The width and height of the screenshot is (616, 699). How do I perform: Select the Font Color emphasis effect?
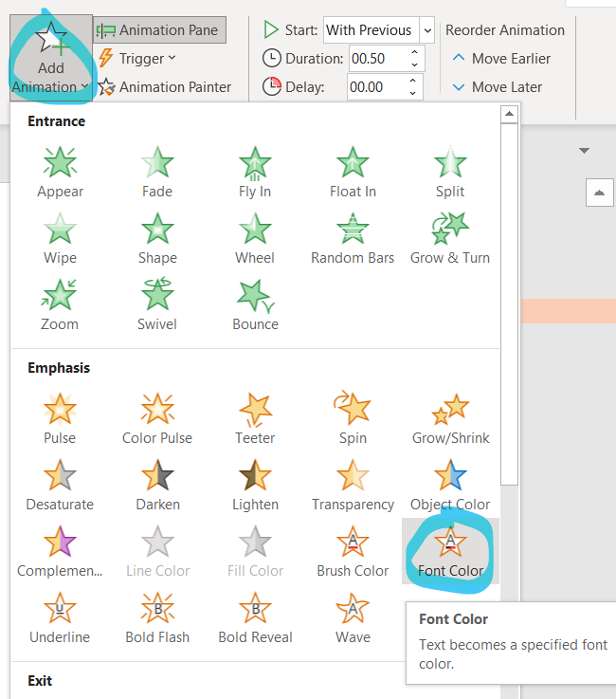[450, 551]
